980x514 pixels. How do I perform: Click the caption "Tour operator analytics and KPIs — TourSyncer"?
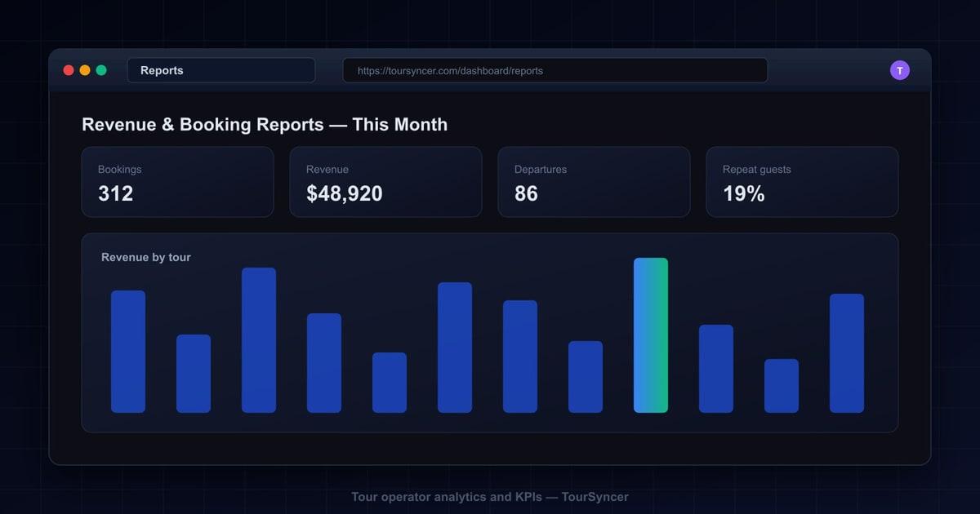point(490,497)
